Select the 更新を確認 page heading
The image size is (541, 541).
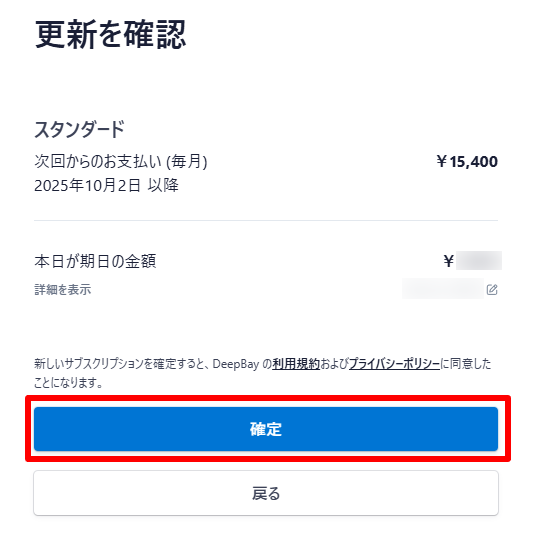[x=110, y=35]
